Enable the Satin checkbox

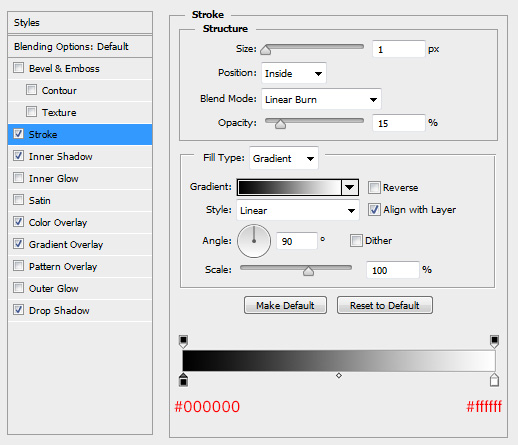pos(18,200)
